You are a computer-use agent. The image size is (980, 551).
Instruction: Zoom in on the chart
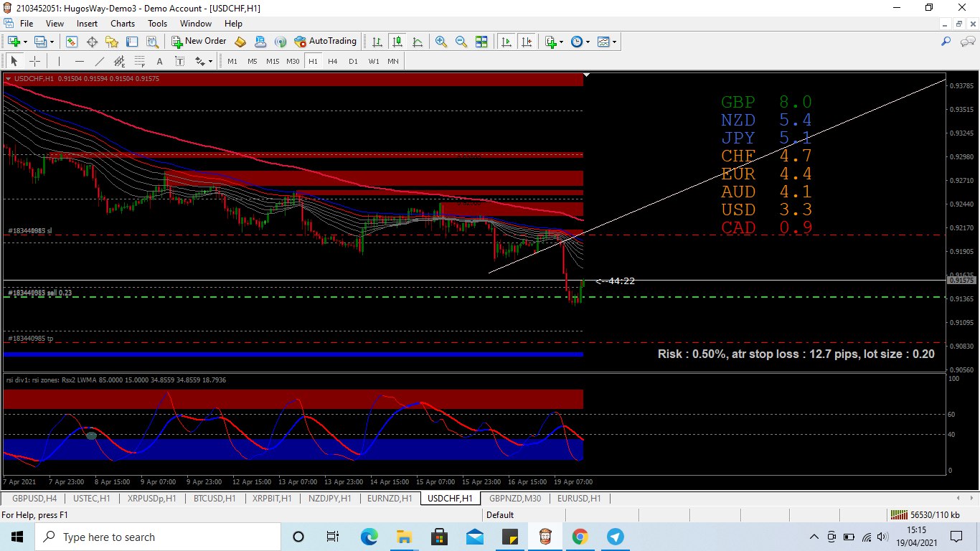pos(440,42)
